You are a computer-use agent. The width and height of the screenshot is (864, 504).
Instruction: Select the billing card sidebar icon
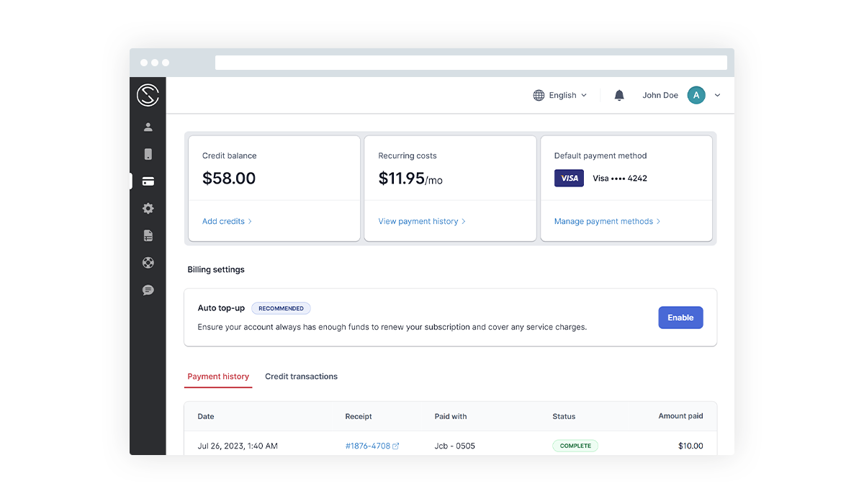tap(148, 181)
